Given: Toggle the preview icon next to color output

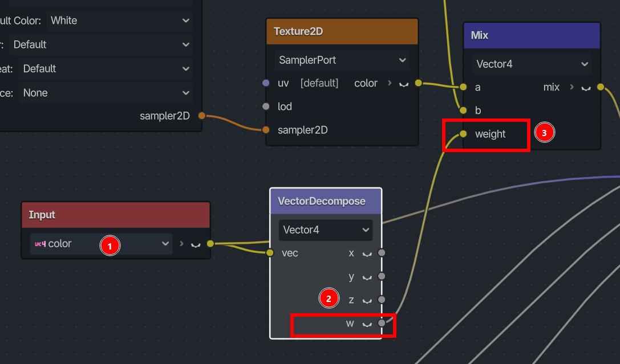Looking at the screenshot, I should point(404,84).
